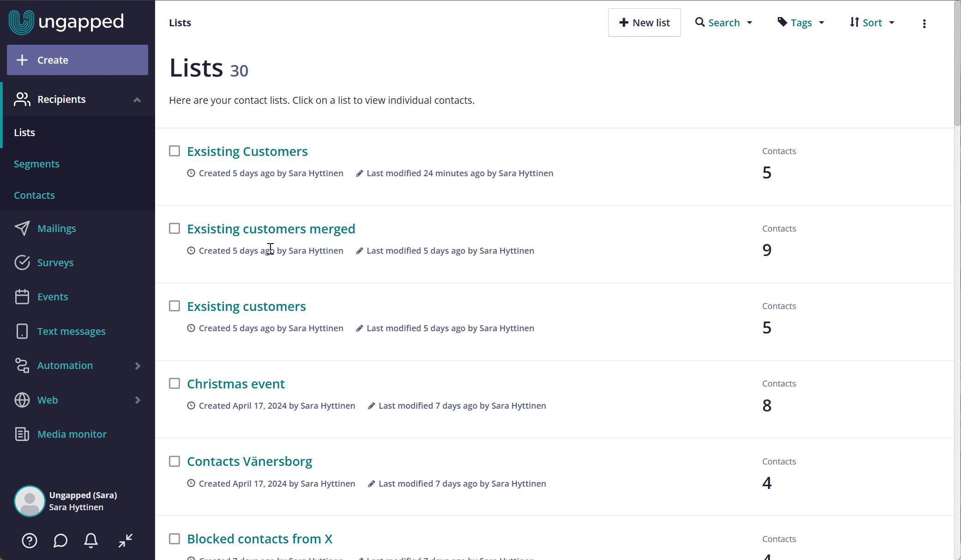The image size is (961, 560).
Task: Click the sort arrows icon next to Sort
Action: pyautogui.click(x=854, y=22)
